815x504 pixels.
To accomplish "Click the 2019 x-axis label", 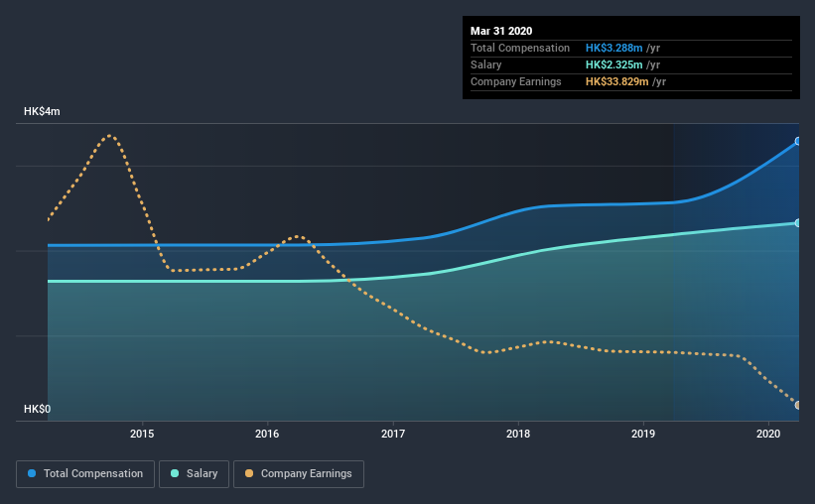I will [643, 434].
